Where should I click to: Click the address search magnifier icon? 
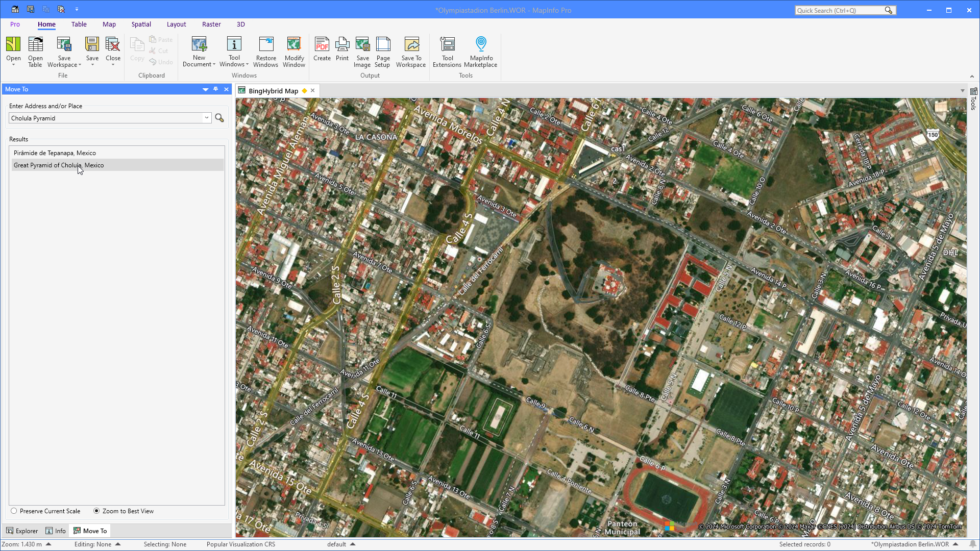click(219, 118)
